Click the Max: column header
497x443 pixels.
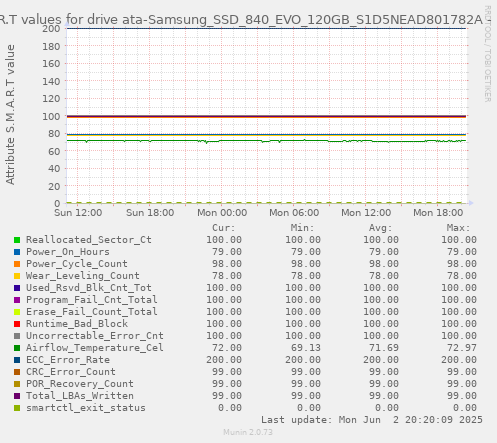458,228
